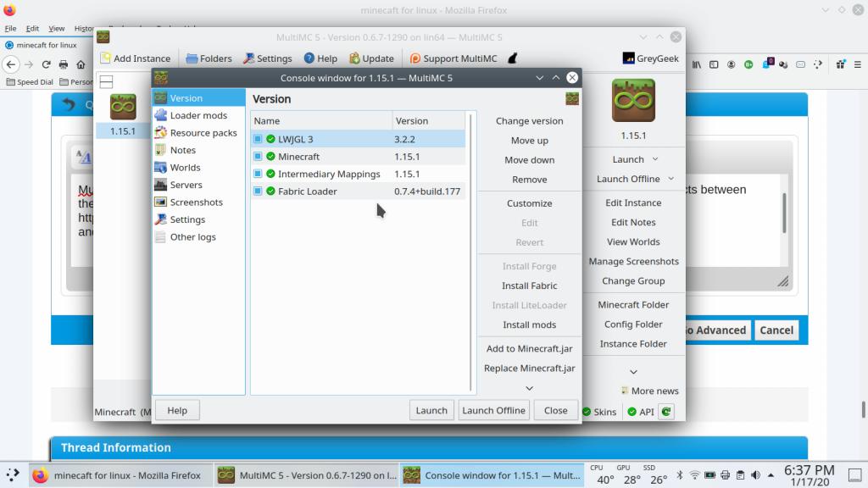
Task: Open the Worlds page
Action: (198, 167)
